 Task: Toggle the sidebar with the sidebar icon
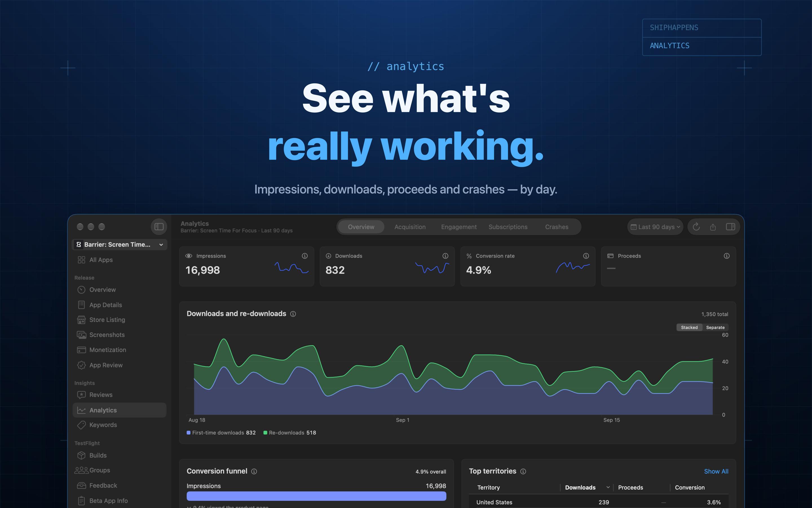159,227
